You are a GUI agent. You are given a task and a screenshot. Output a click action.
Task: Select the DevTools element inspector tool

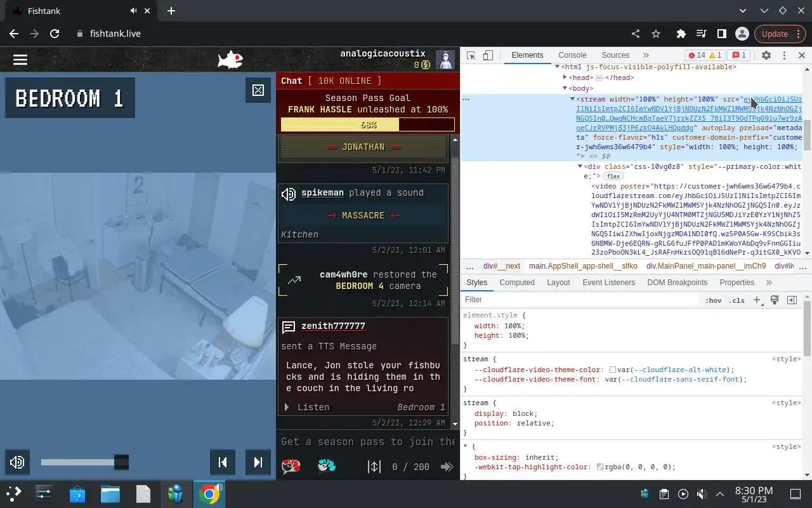point(471,55)
